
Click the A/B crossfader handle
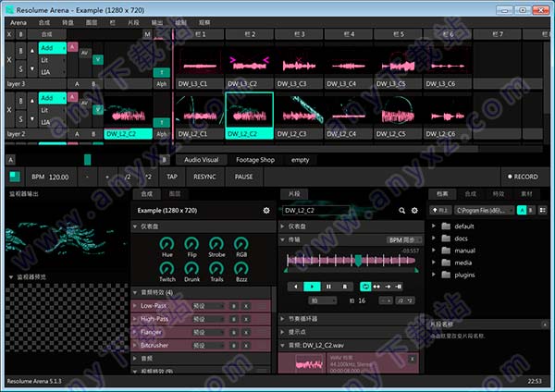click(88, 160)
